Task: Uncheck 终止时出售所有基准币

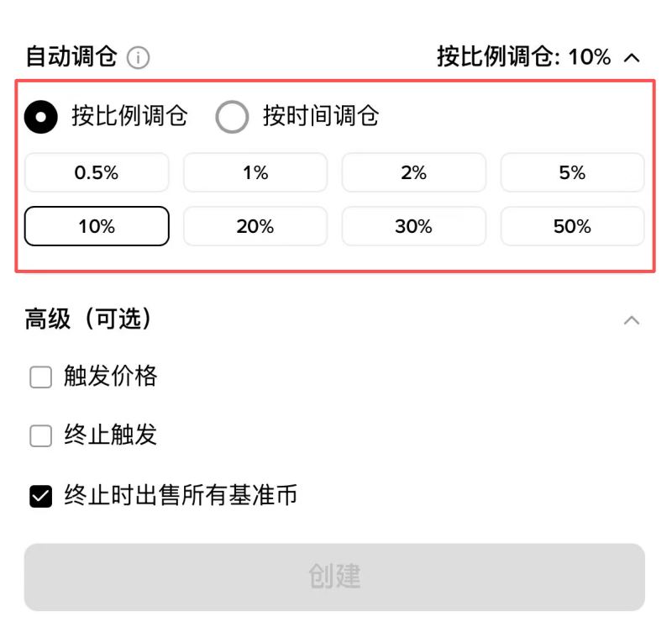Action: 40,496
